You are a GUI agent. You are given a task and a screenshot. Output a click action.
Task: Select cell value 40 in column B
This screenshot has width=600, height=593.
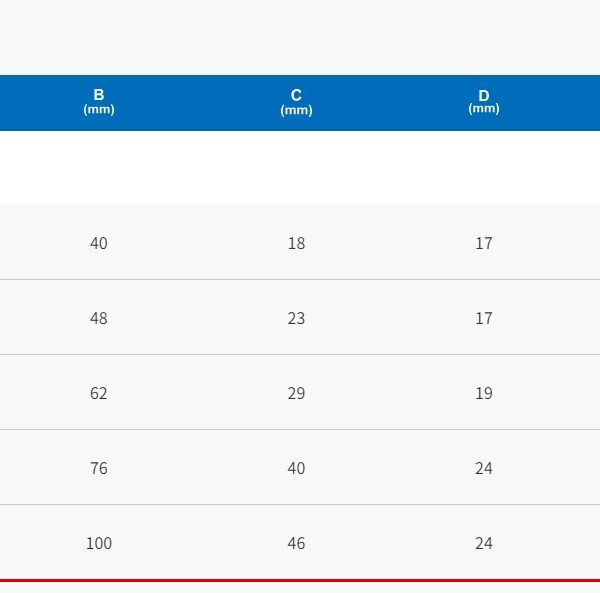[98, 243]
